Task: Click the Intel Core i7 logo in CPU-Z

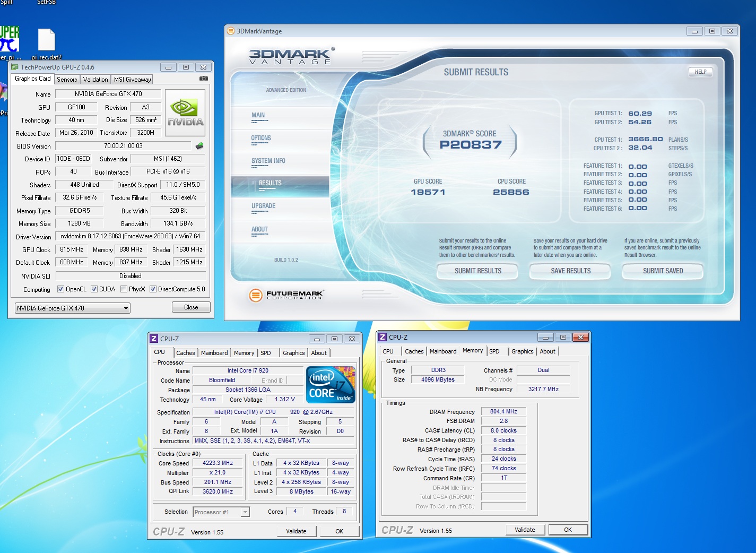Action: [x=331, y=385]
